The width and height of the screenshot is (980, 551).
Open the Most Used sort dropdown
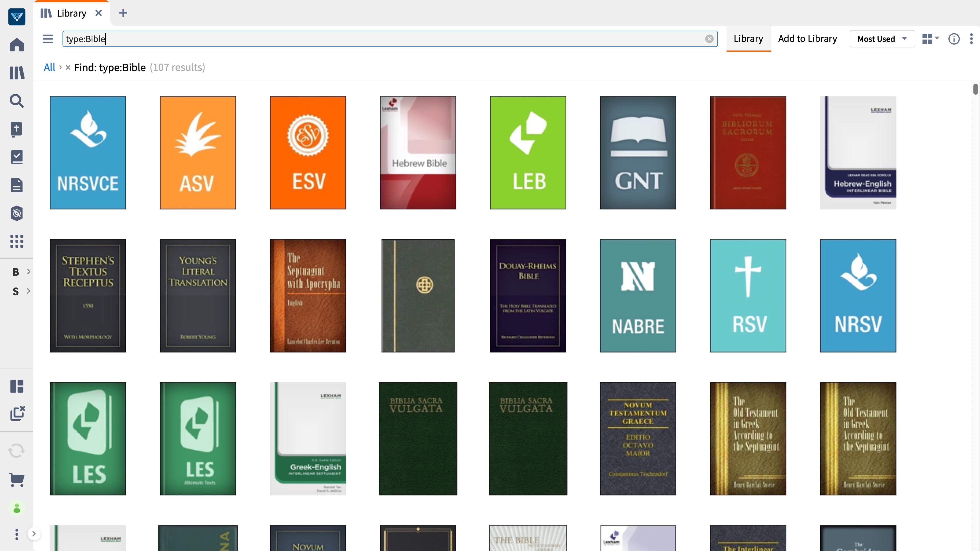point(882,39)
